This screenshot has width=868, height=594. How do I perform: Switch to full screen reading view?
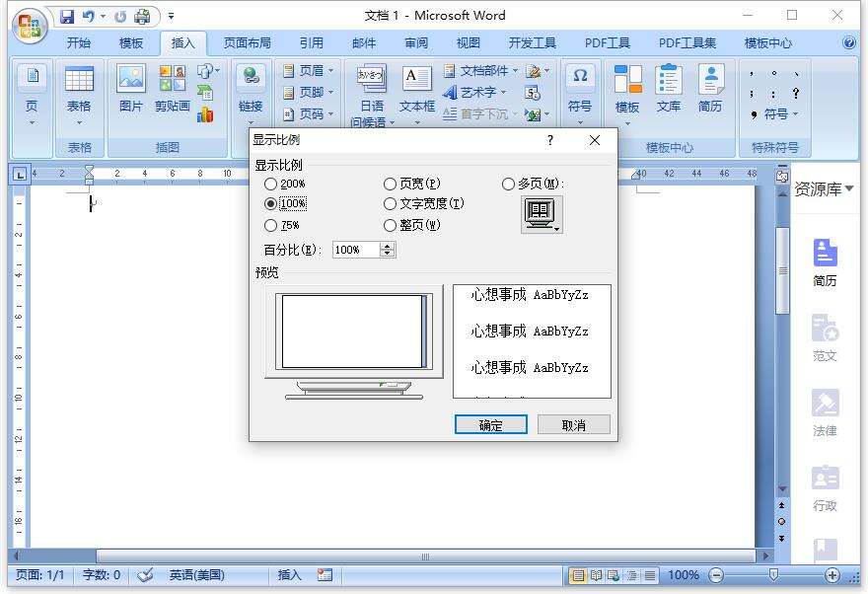[x=596, y=575]
